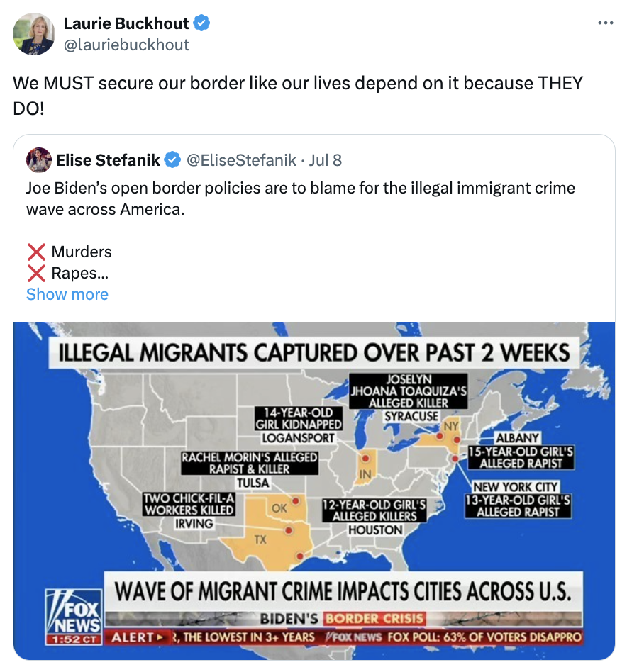This screenshot has height=672, width=627.
Task: Click the red X emoji beside Rapes
Action: [36, 273]
